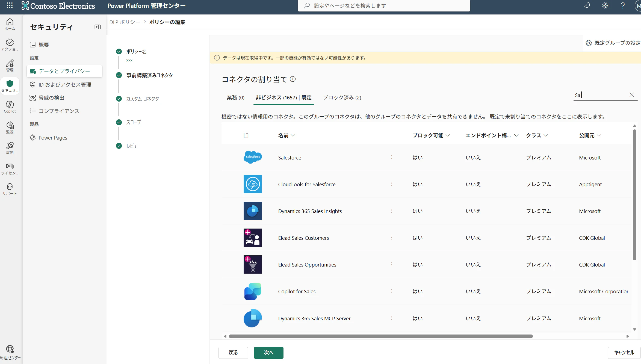Screen dimensions: 641x364
Task: Open the settings gear in header
Action: [x=605, y=5]
